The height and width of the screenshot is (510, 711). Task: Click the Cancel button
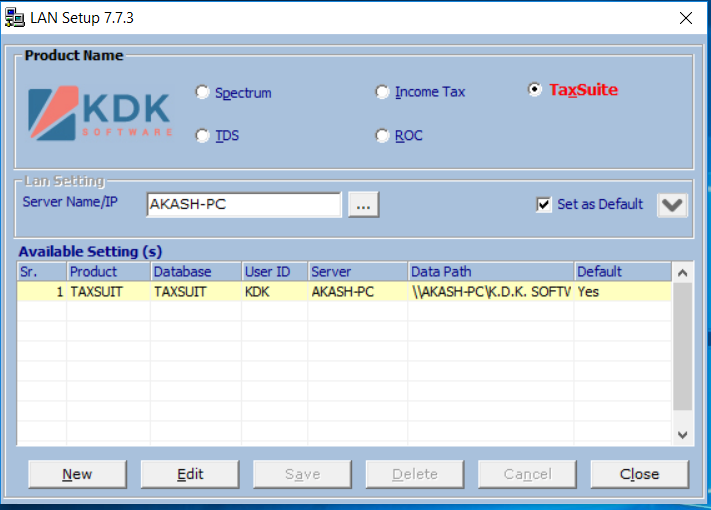527,474
